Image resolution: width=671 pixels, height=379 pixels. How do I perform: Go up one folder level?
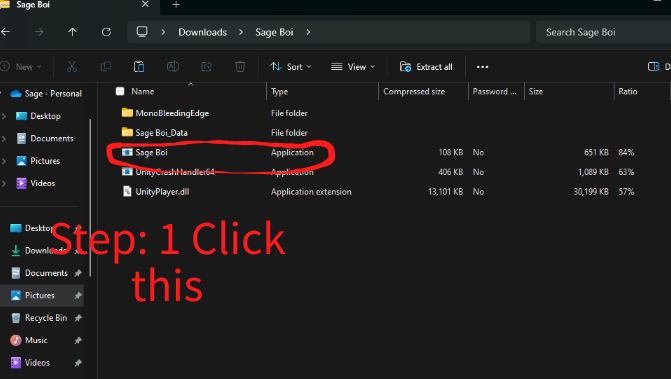pyautogui.click(x=72, y=32)
